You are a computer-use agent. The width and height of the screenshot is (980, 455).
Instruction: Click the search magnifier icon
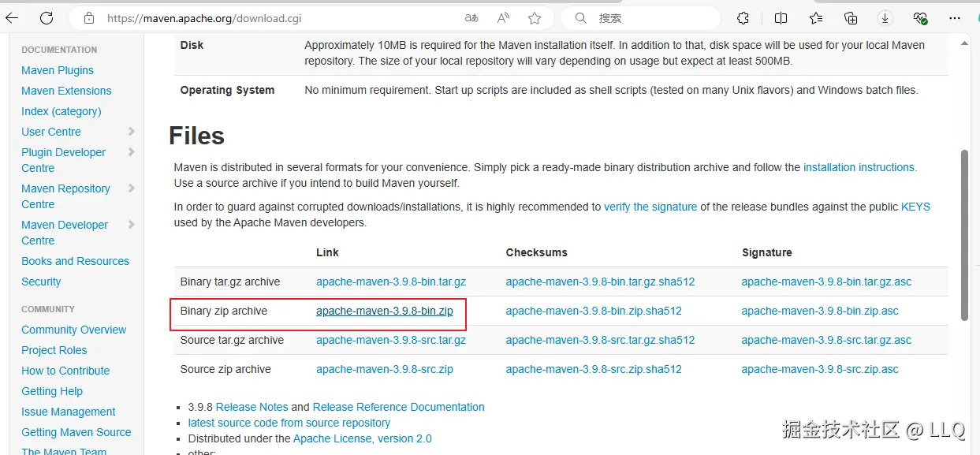click(580, 17)
